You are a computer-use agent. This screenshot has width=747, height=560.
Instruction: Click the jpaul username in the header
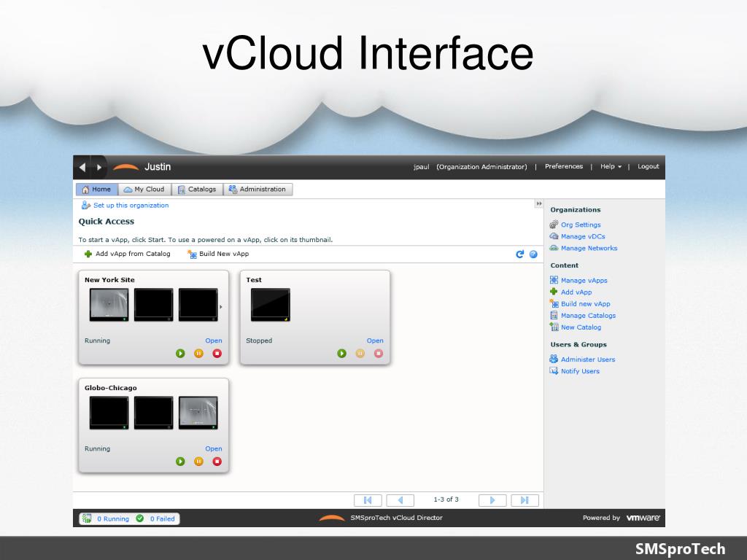point(421,167)
